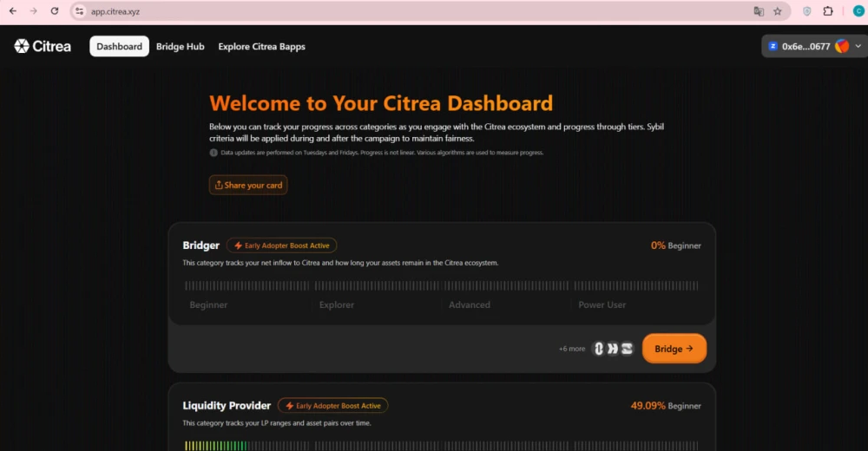This screenshot has height=451, width=868.
Task: Open the Chrome profile avatar menu
Action: click(858, 11)
